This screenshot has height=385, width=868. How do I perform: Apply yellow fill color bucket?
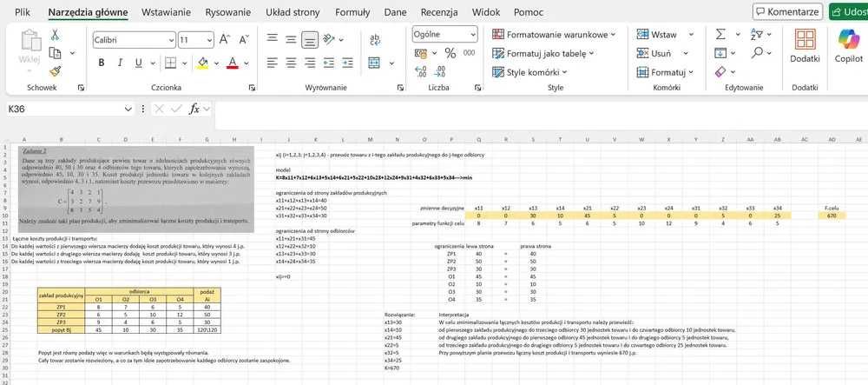(x=202, y=63)
